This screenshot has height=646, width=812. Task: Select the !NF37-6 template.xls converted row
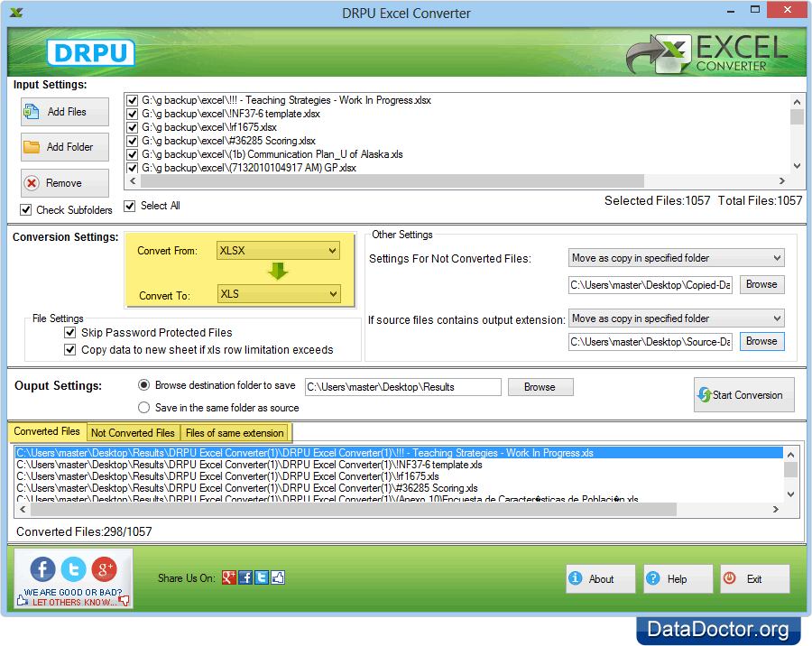399,465
